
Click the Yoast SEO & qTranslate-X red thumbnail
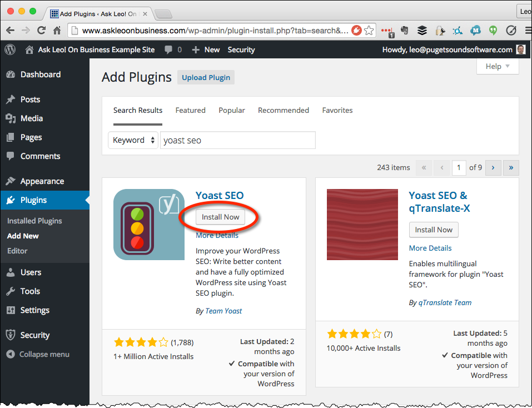pos(362,225)
